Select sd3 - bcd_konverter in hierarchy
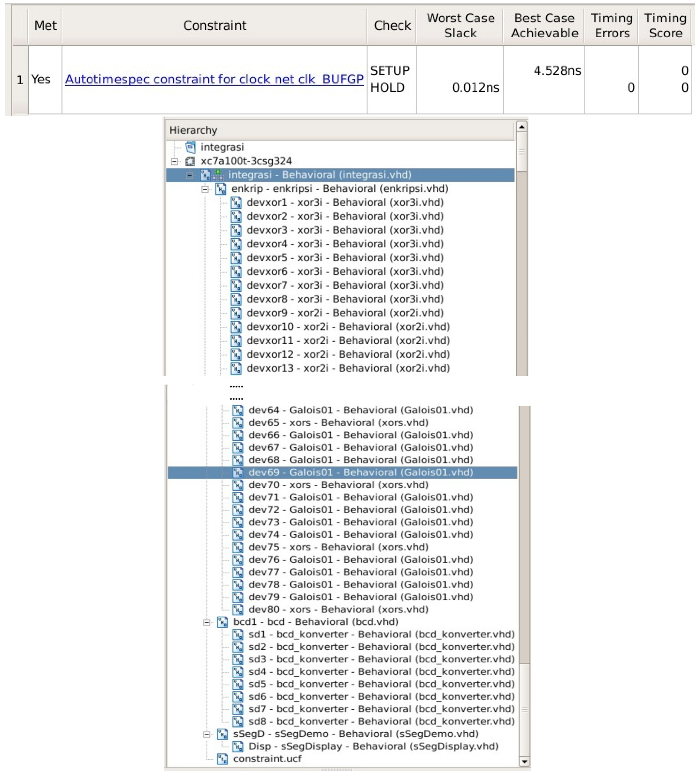This screenshot has height=776, width=700. [381, 659]
